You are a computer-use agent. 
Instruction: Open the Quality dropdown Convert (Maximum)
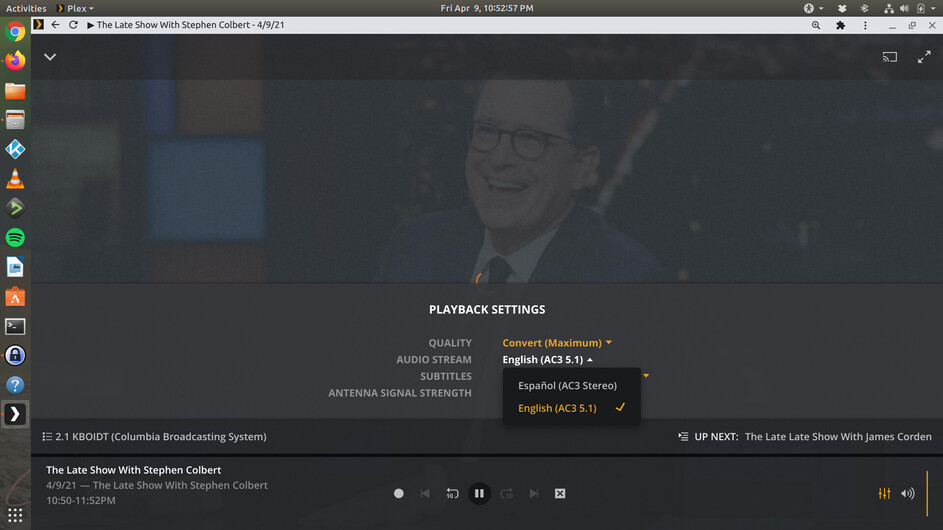point(557,343)
